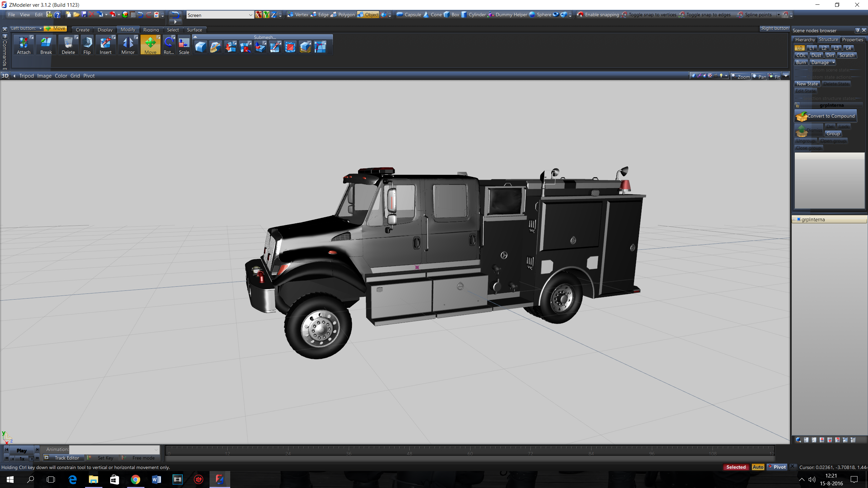Expand the grpInterna tree node

[794, 219]
